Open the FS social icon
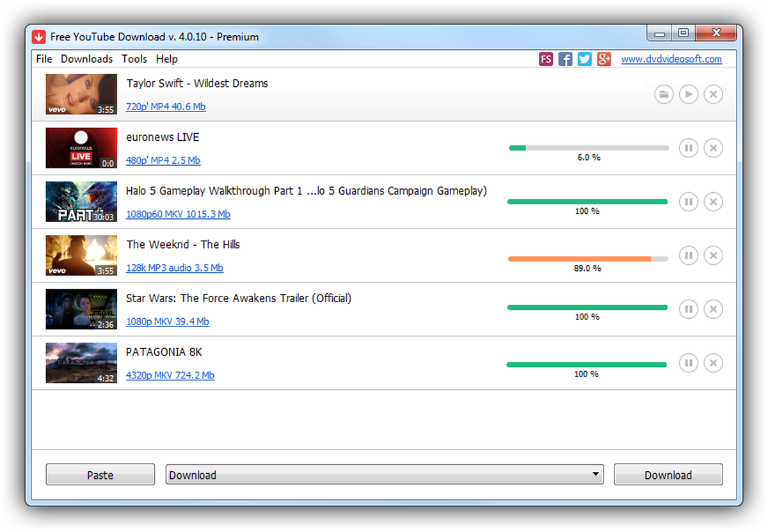 click(x=546, y=59)
